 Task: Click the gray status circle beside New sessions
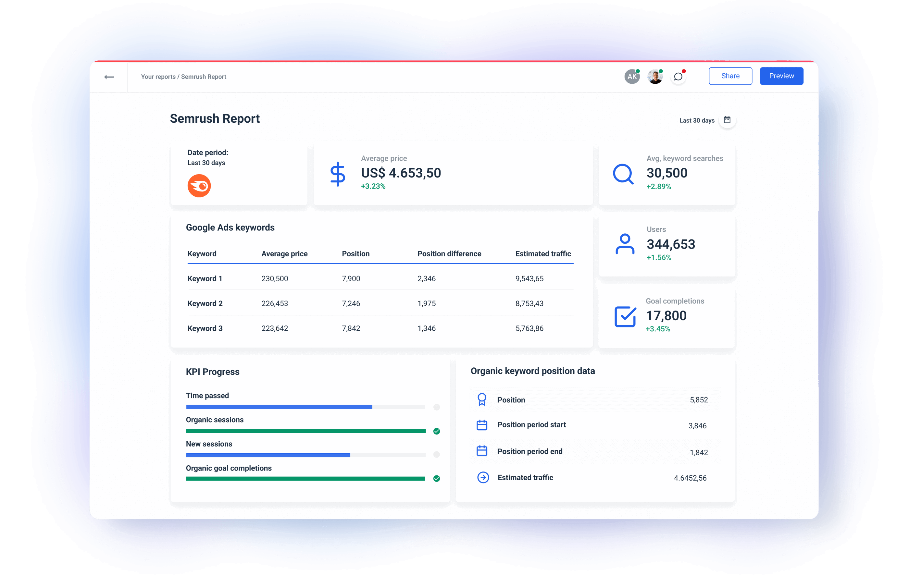(x=436, y=455)
